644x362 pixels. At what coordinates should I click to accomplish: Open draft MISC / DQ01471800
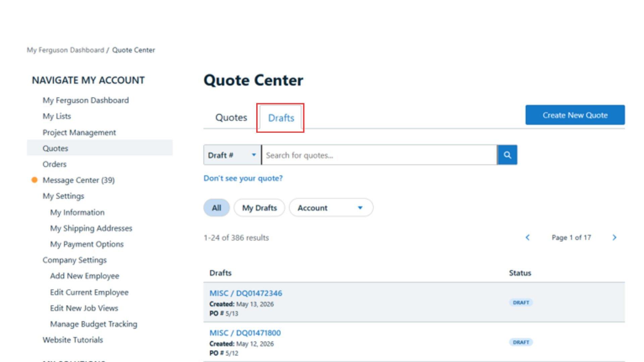pos(245,333)
